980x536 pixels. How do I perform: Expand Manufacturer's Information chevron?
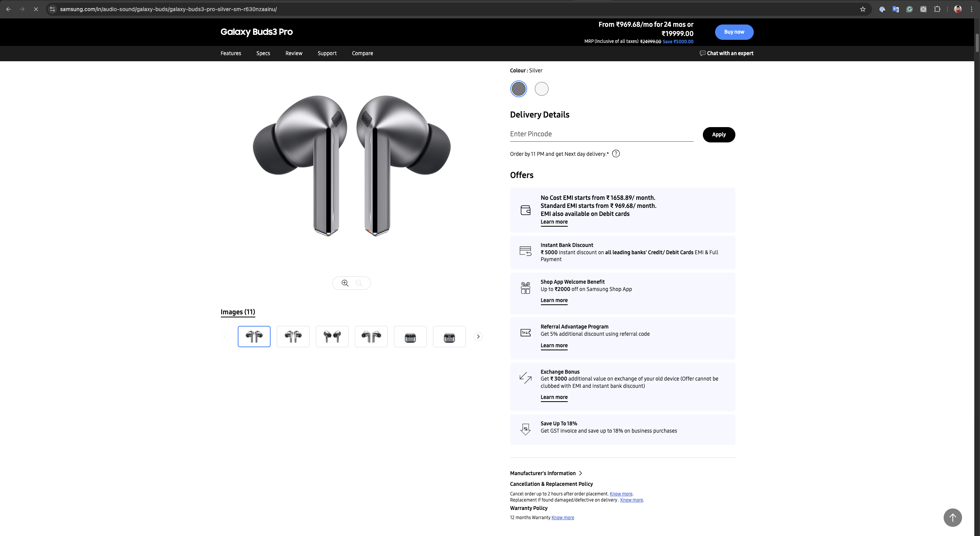580,473
